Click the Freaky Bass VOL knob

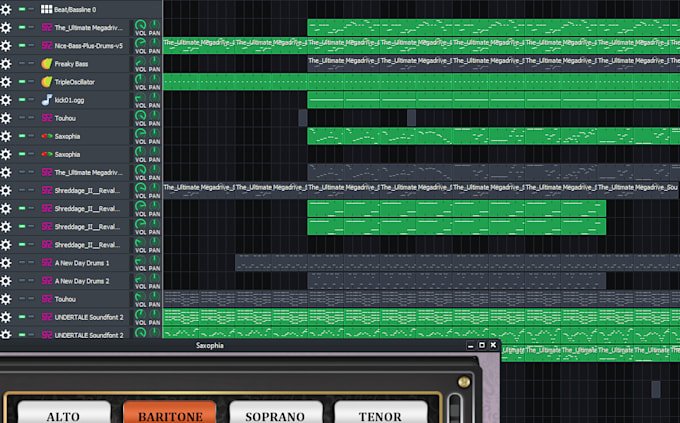tap(141, 61)
